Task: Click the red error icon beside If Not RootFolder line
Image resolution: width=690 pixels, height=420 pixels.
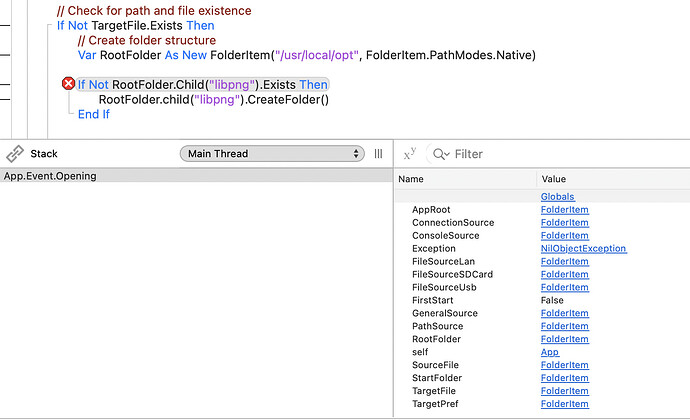Action: (x=68, y=84)
